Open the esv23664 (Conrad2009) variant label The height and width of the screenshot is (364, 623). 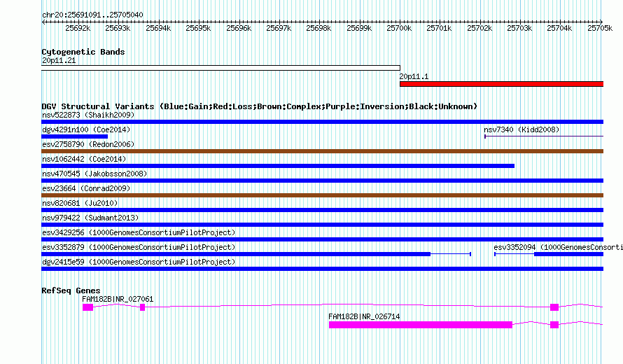[86, 189]
